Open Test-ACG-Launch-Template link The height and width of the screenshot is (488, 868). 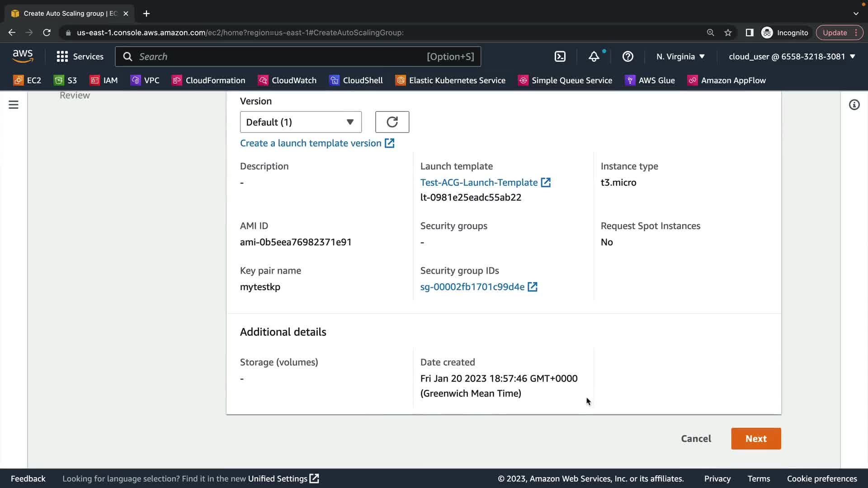tap(479, 183)
